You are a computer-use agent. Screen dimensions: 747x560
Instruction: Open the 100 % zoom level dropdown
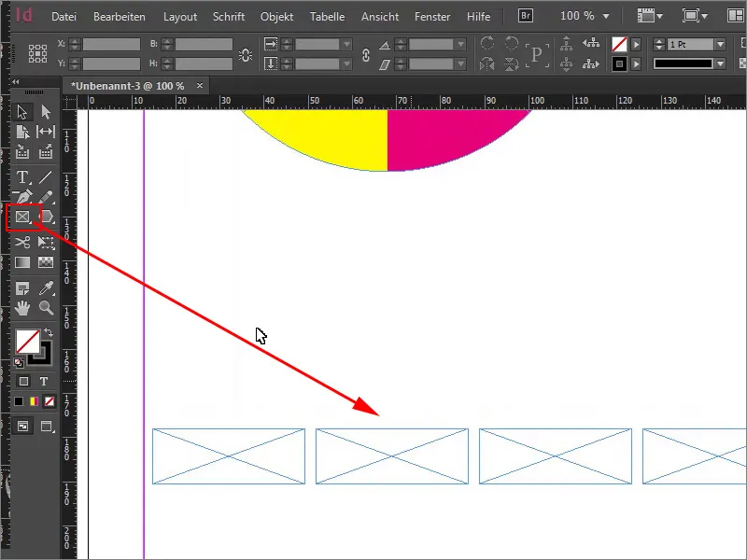(x=606, y=16)
